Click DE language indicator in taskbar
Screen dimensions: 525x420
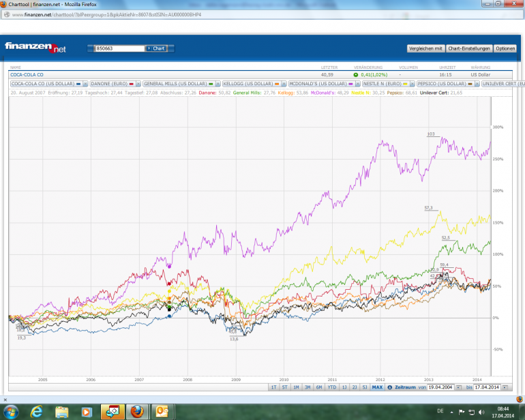coord(440,411)
